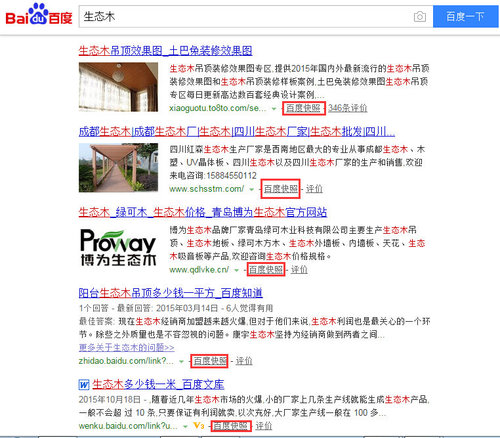This screenshot has width=500, height=438.
Task: Click the wenku.baidu.com/link green URL
Action: (x=128, y=426)
